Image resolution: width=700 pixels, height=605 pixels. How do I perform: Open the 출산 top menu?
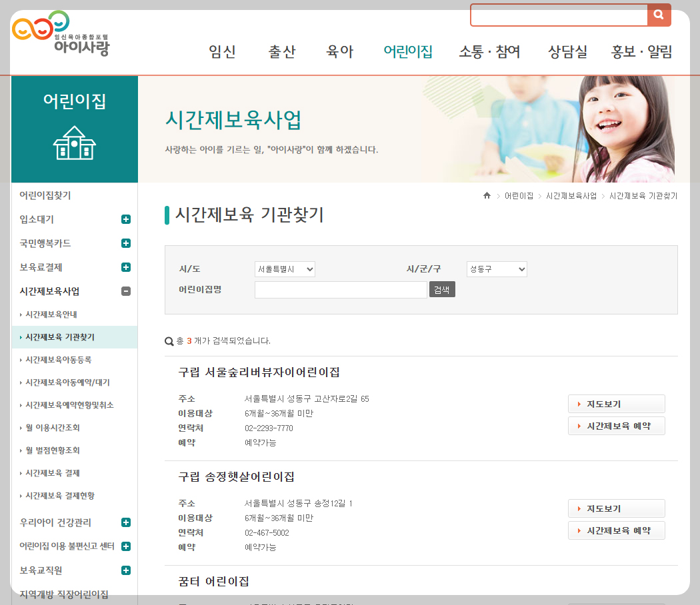[x=282, y=52]
